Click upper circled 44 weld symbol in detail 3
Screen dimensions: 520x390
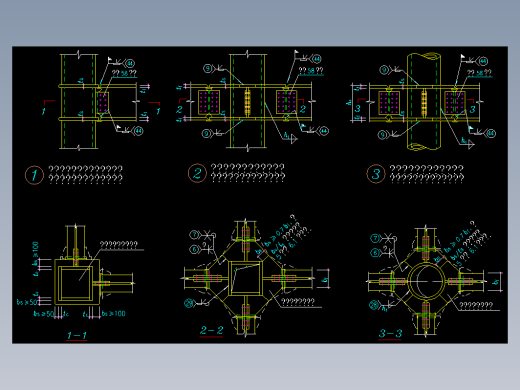point(483,61)
